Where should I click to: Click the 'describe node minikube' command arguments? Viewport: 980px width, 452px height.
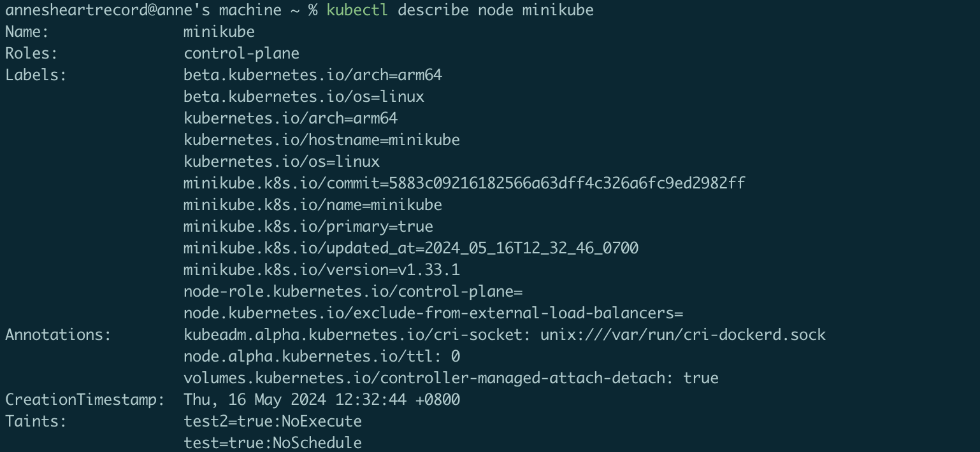tap(495, 10)
